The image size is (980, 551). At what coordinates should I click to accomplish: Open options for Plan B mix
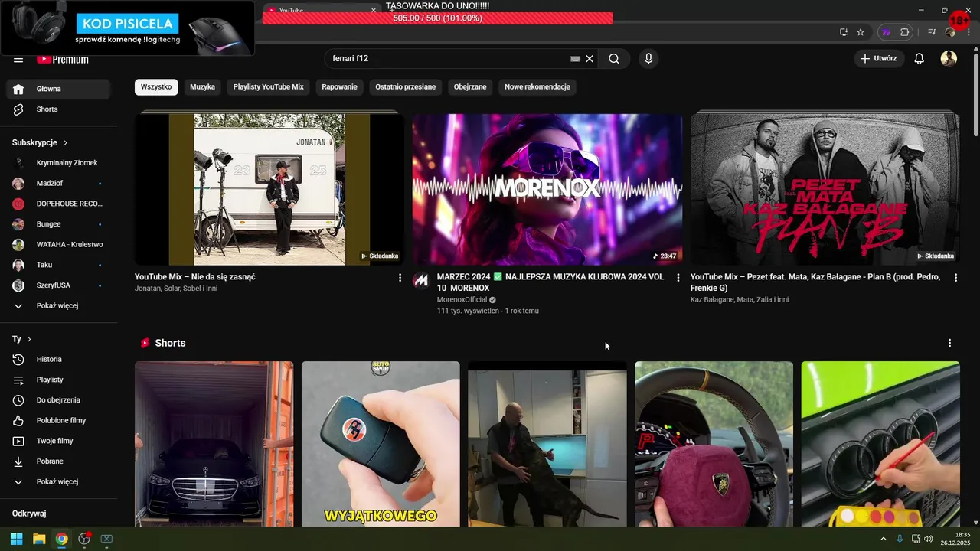955,278
